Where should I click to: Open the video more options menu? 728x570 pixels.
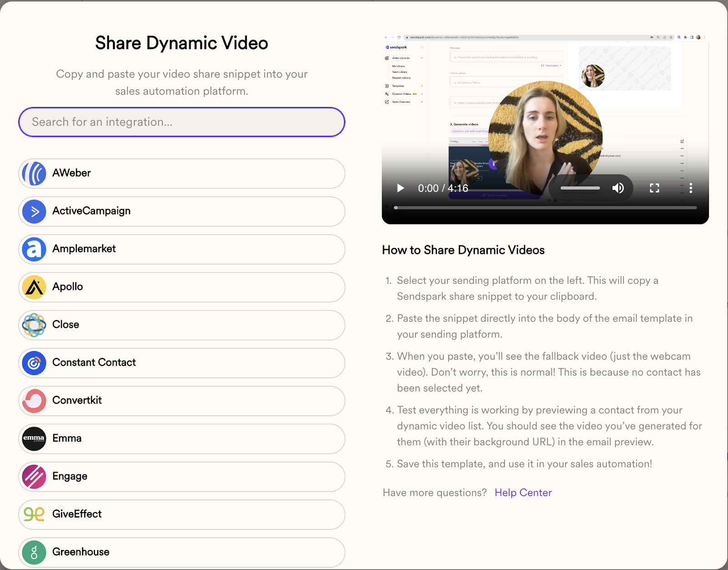(691, 188)
